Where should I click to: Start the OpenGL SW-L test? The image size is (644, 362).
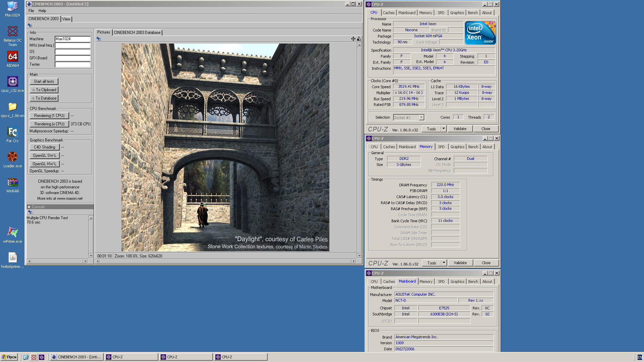pos(45,156)
